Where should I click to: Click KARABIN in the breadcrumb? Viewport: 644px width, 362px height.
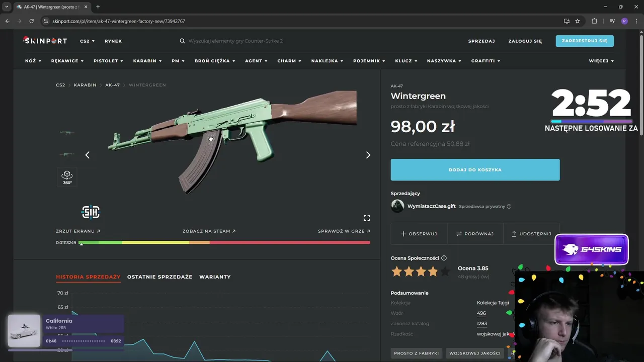[x=85, y=85]
